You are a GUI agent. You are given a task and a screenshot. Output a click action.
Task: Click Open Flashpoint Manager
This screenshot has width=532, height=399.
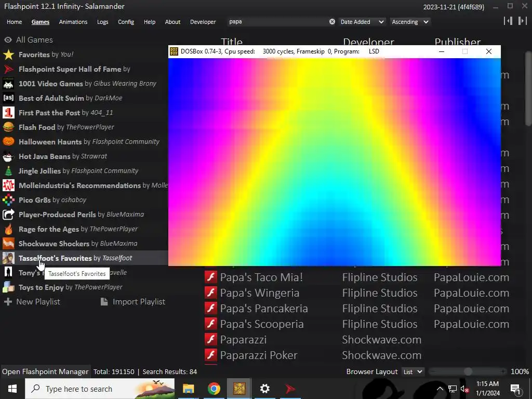[x=45, y=372]
